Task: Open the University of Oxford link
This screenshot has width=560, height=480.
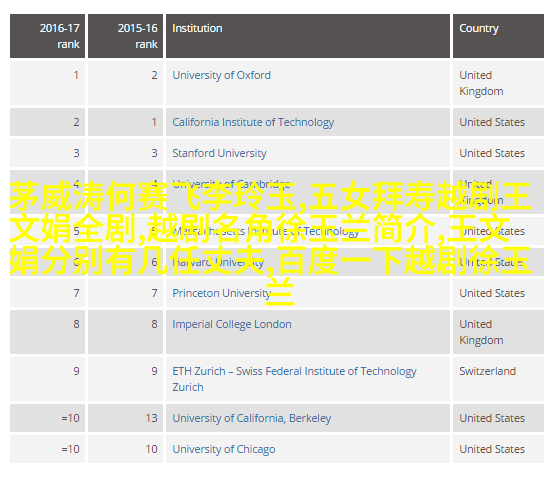Action: tap(221, 75)
